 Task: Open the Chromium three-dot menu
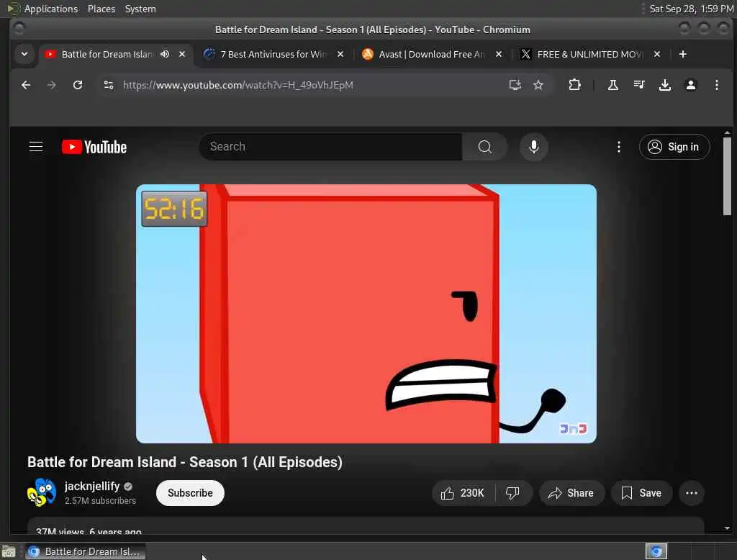716,85
